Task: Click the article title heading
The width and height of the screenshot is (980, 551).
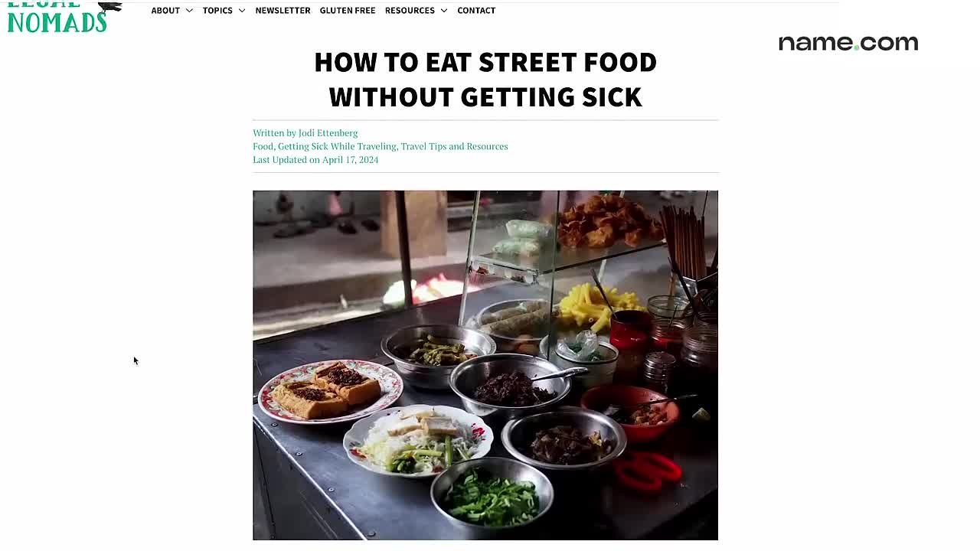Action: [485, 80]
